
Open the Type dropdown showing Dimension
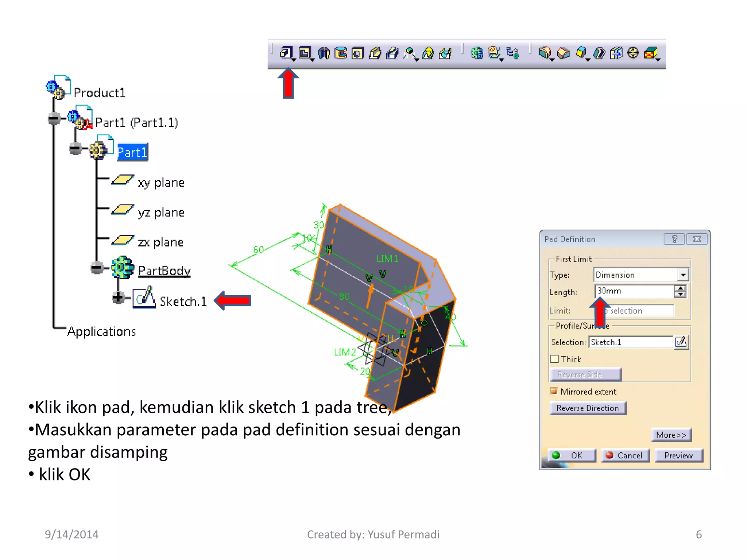pyautogui.click(x=683, y=275)
